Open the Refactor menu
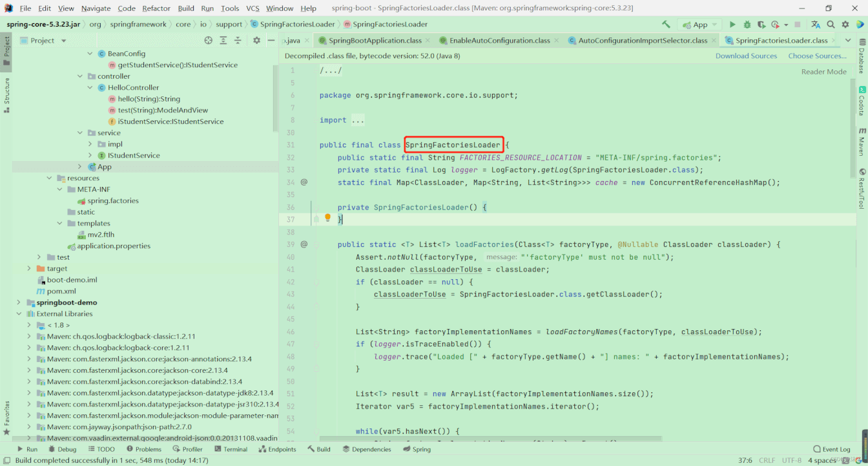This screenshot has width=868, height=466. 156,8
